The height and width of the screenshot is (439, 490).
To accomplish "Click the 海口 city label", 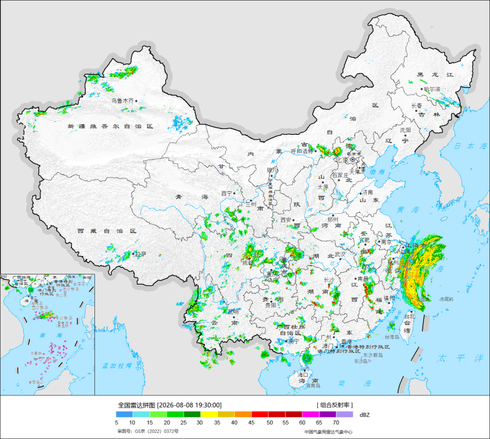I will 303,374.
